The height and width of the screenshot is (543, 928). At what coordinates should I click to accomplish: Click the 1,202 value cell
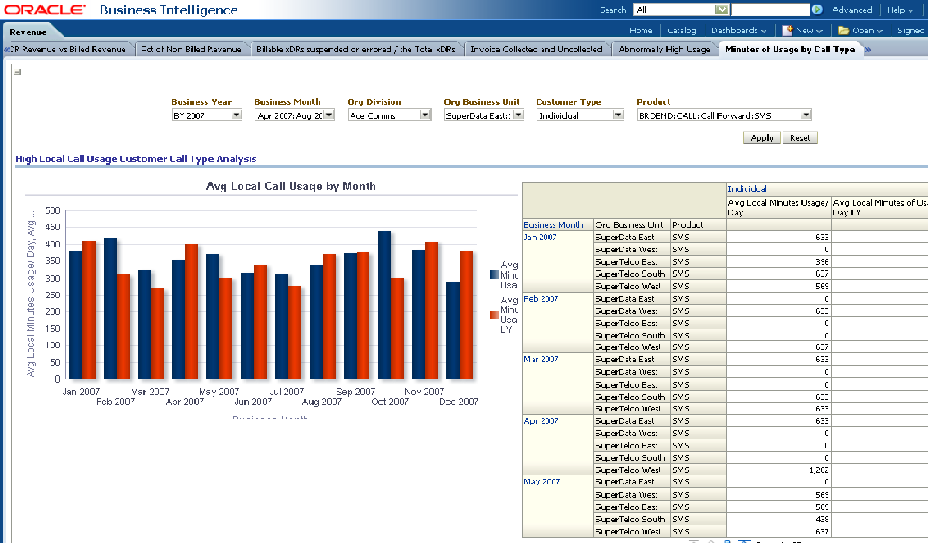coord(778,470)
